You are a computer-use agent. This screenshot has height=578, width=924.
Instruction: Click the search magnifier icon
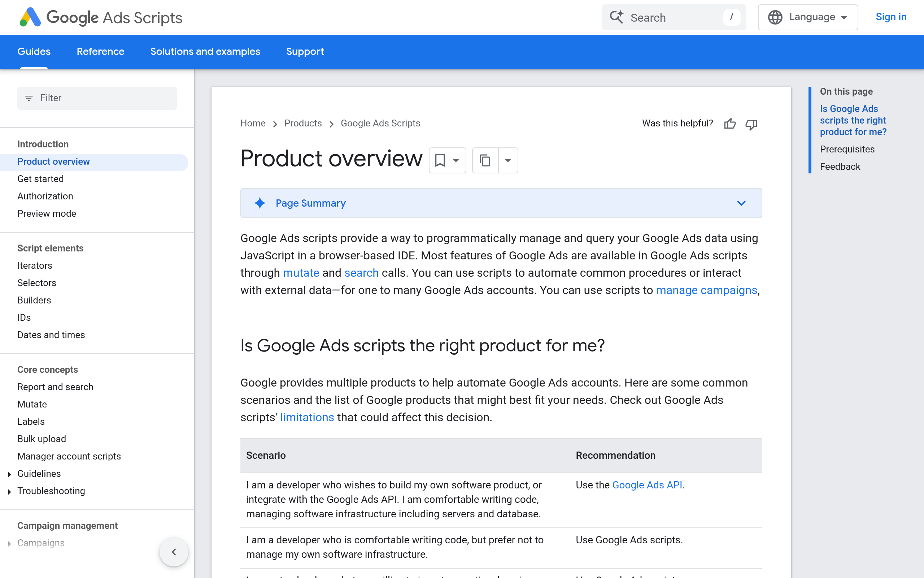pos(616,17)
